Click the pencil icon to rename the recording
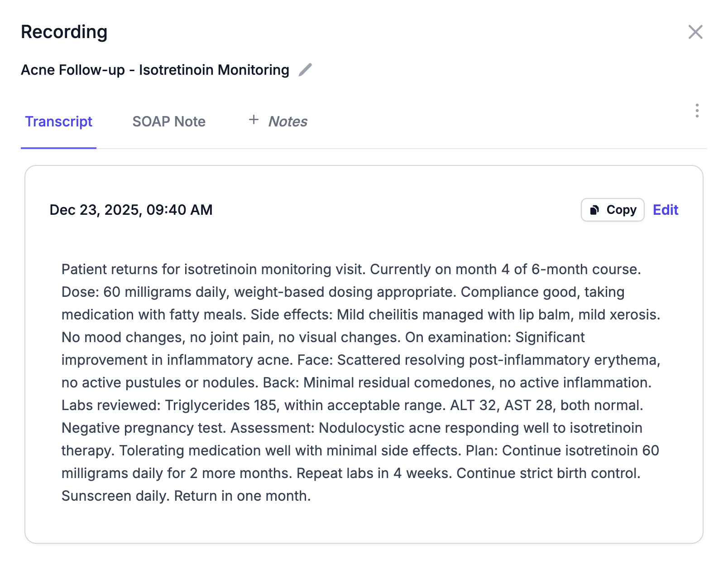The width and height of the screenshot is (728, 580). pos(306,70)
